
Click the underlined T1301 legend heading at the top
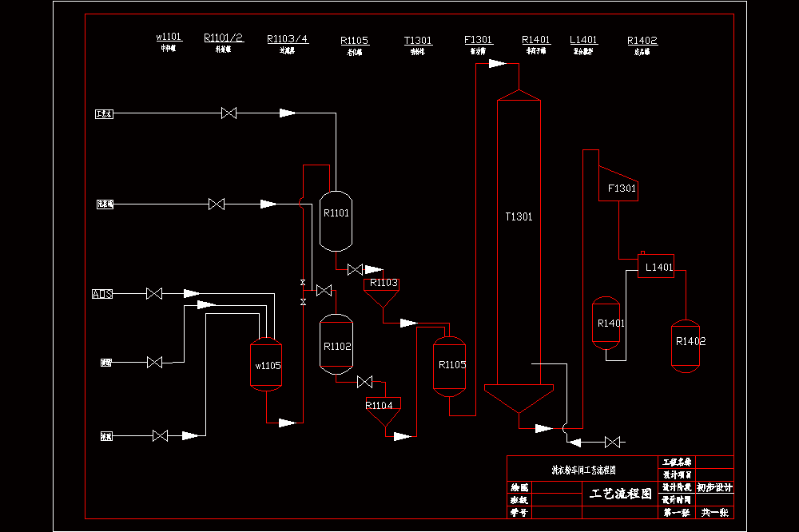tap(418, 40)
